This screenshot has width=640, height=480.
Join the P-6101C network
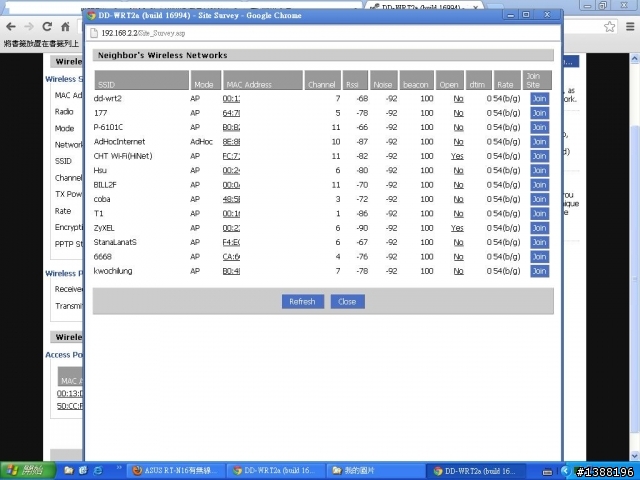click(x=539, y=127)
